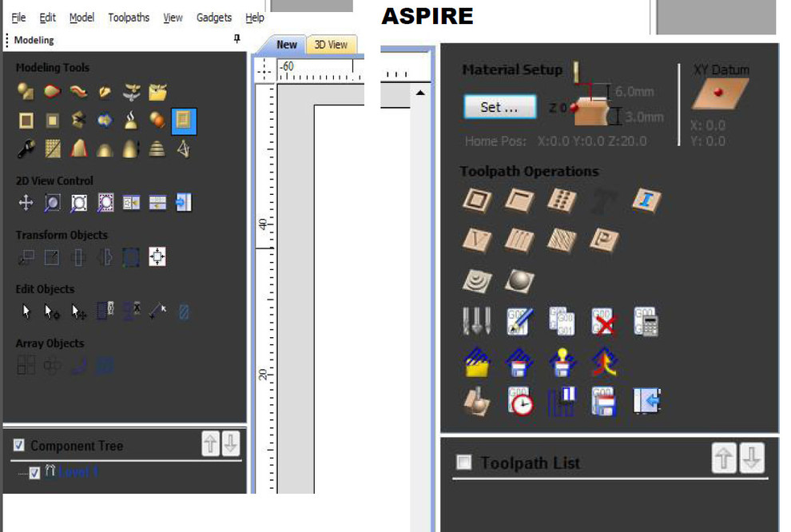Click the duplicate toolpath stacked pages icon

coord(562,321)
